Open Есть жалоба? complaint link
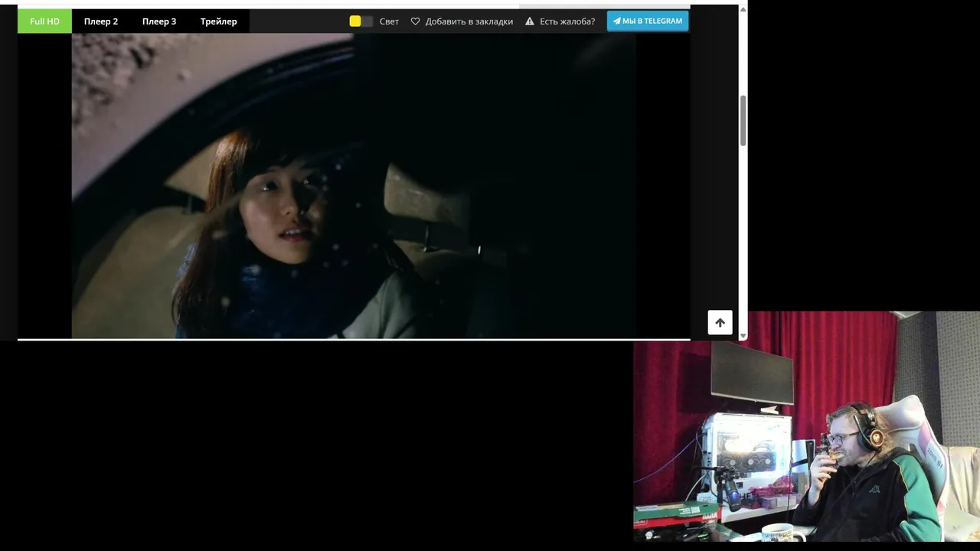980x551 pixels. (567, 21)
